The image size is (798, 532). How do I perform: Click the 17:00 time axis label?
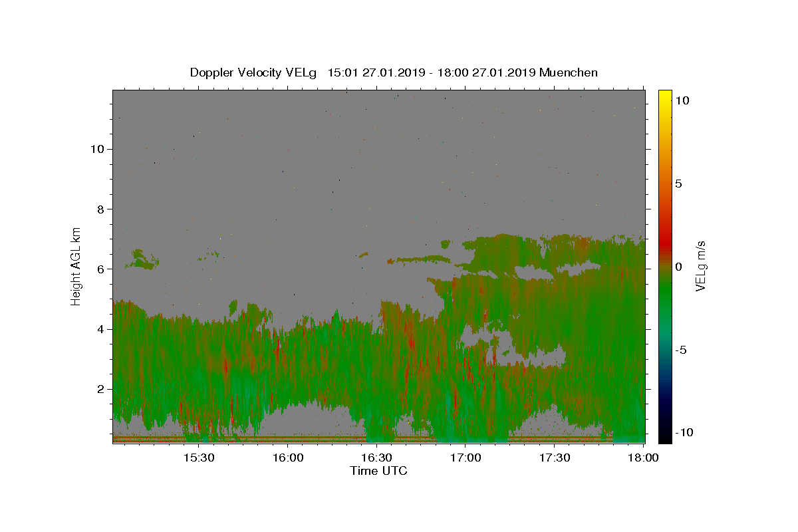click(x=466, y=458)
